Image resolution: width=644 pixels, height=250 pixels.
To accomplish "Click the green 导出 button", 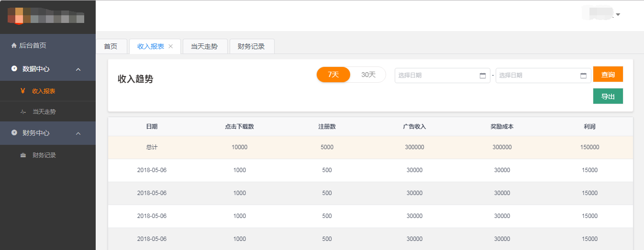I will click(608, 96).
